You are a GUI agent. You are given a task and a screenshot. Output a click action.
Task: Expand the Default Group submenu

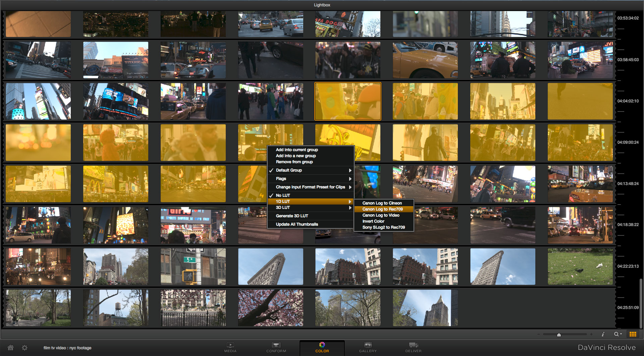coord(289,170)
